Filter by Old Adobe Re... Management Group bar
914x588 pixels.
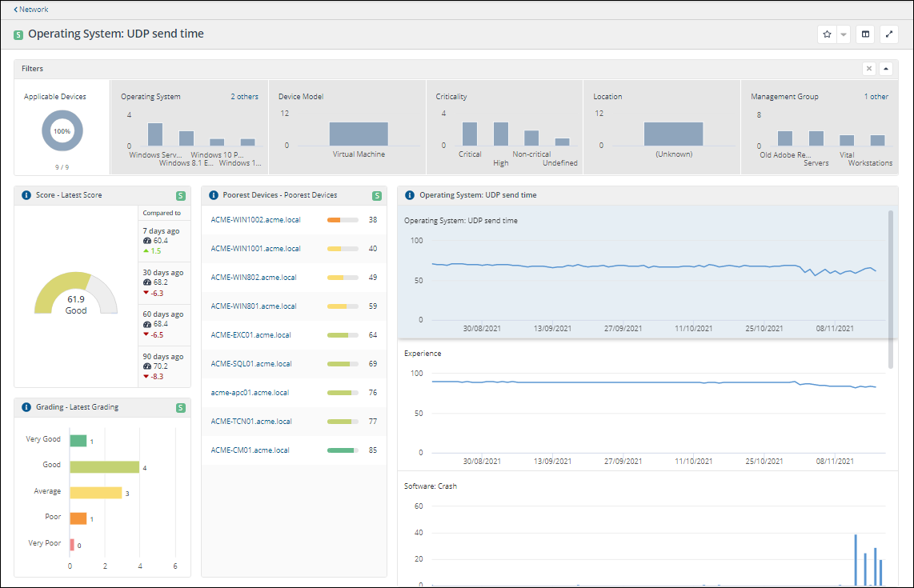[785, 138]
